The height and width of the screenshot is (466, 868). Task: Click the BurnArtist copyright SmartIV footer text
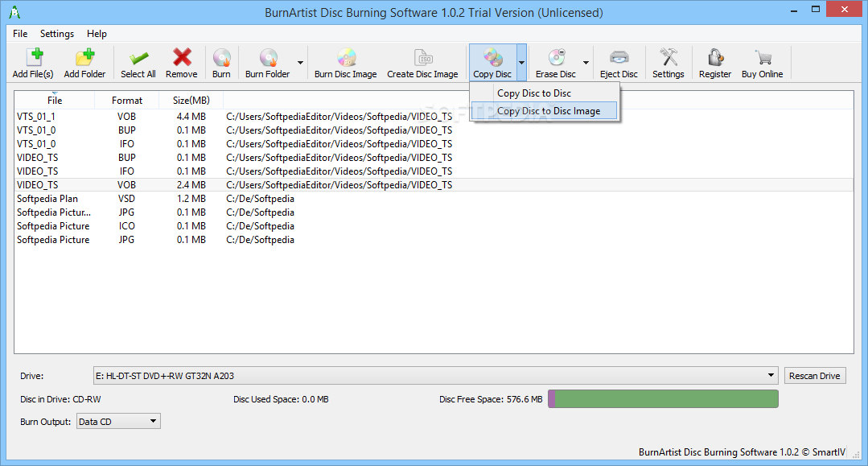click(x=743, y=452)
